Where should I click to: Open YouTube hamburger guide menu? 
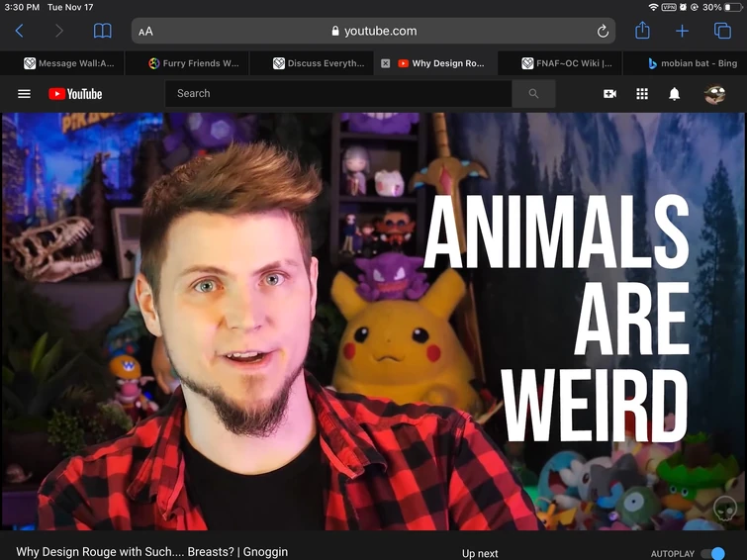click(24, 94)
